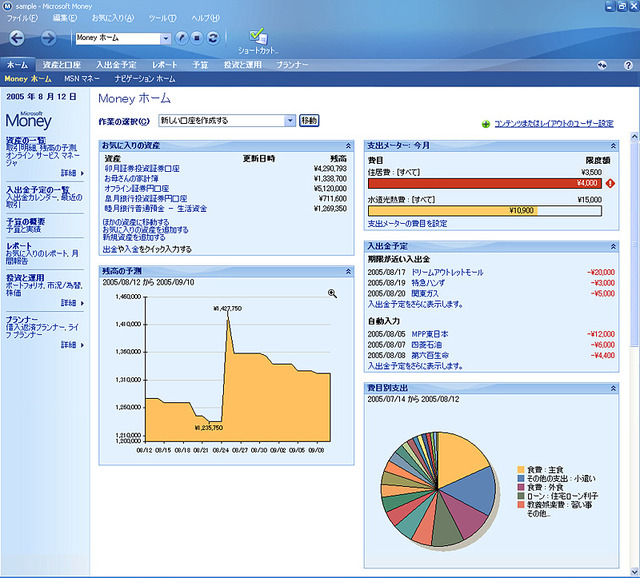Click the 2005年8月12日 date label

pos(41,97)
